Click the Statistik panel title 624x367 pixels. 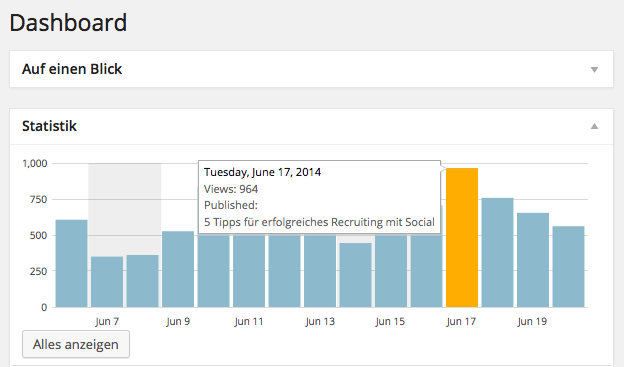pyautogui.click(x=49, y=126)
